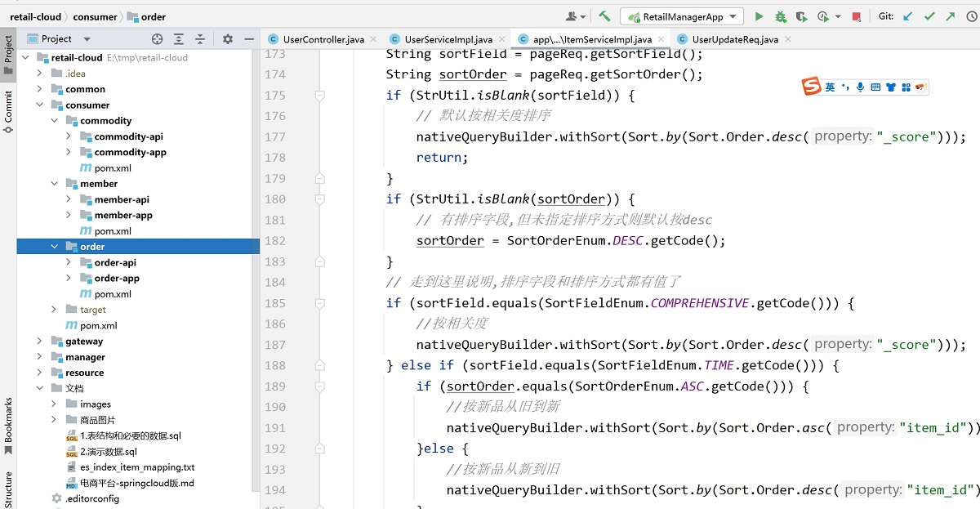The height and width of the screenshot is (509, 980).
Task: Update project via the blue Git arrow
Action: (x=907, y=16)
